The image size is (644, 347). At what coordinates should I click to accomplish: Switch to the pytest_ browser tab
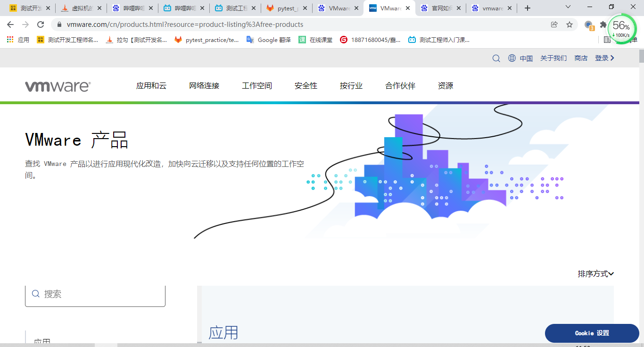287,8
